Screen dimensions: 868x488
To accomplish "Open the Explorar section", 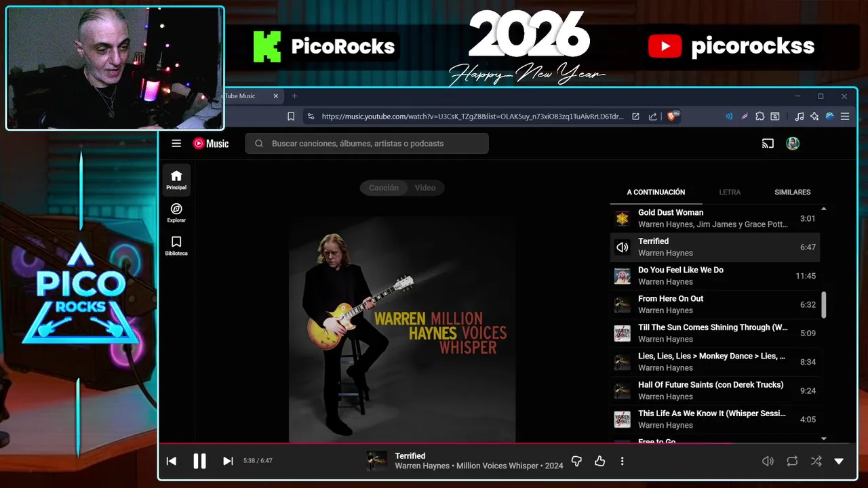I will coord(176,213).
